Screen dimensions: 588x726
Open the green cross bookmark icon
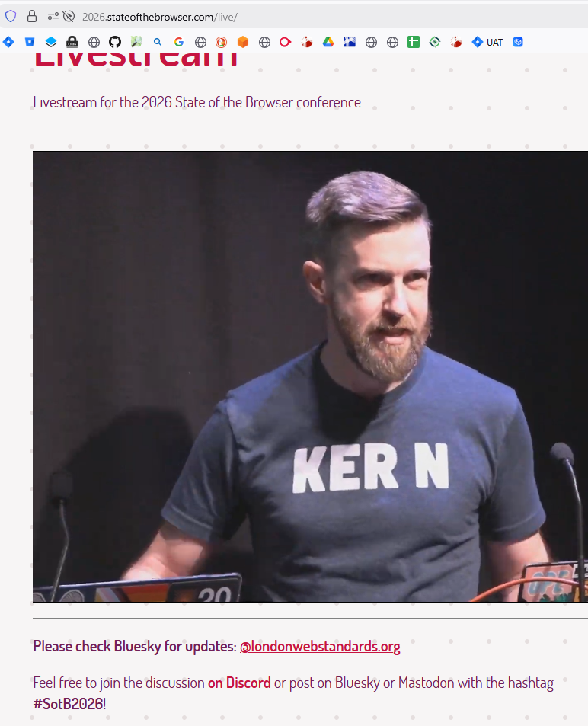[414, 42]
